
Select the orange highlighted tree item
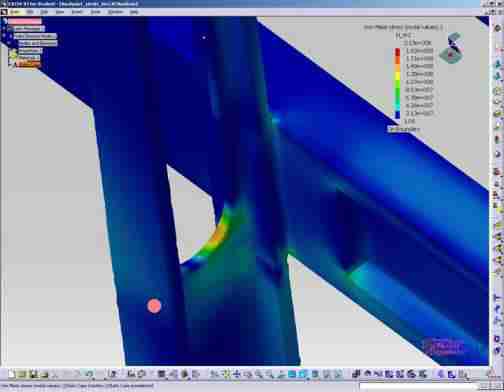click(x=28, y=64)
